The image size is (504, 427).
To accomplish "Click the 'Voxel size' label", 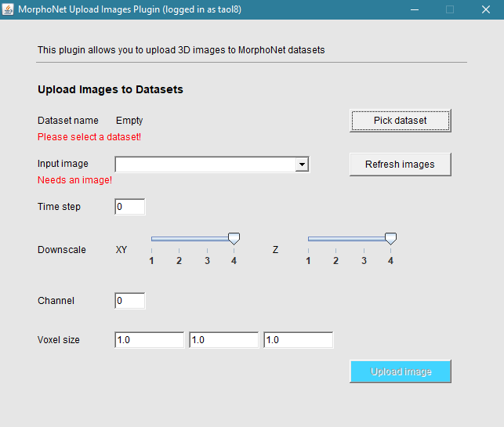I will [x=59, y=340].
